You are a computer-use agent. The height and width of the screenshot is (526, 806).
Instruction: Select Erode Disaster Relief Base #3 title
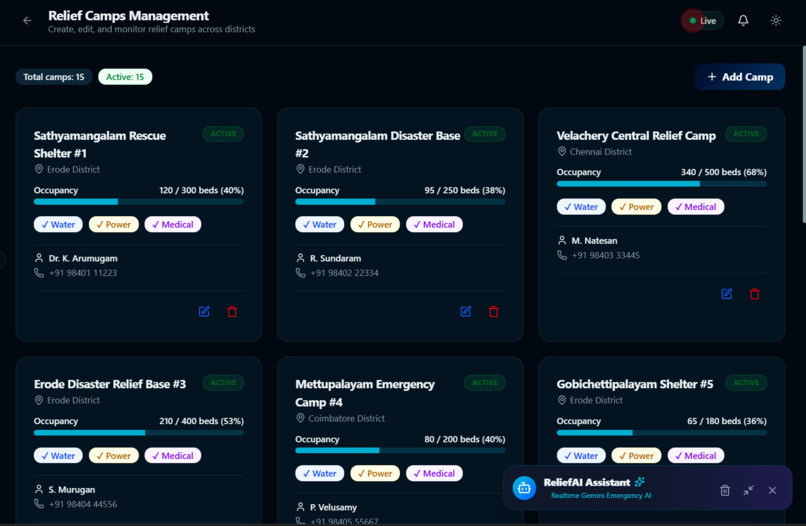coord(110,384)
